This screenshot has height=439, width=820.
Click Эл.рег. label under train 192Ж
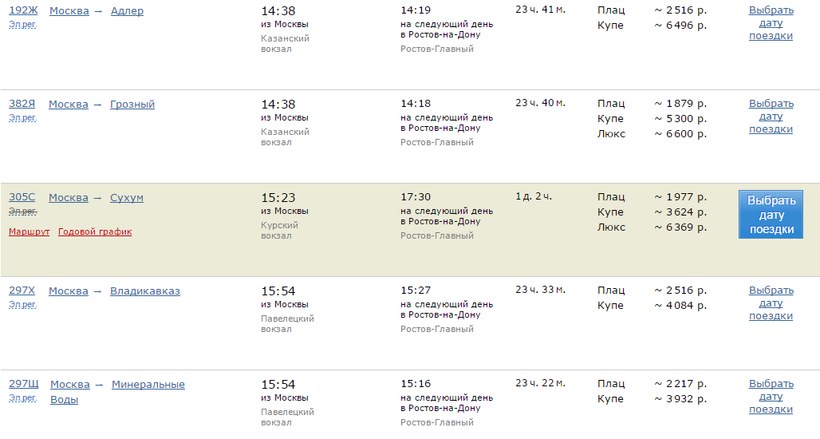click(22, 25)
